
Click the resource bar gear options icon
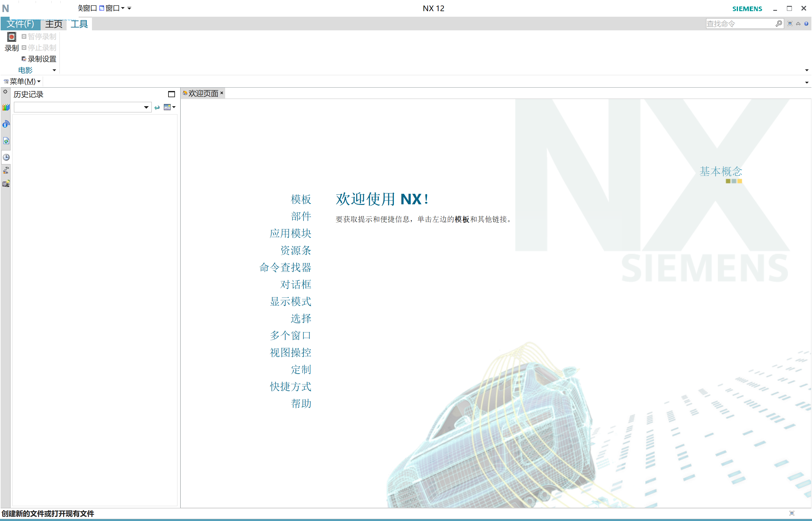[x=5, y=92]
